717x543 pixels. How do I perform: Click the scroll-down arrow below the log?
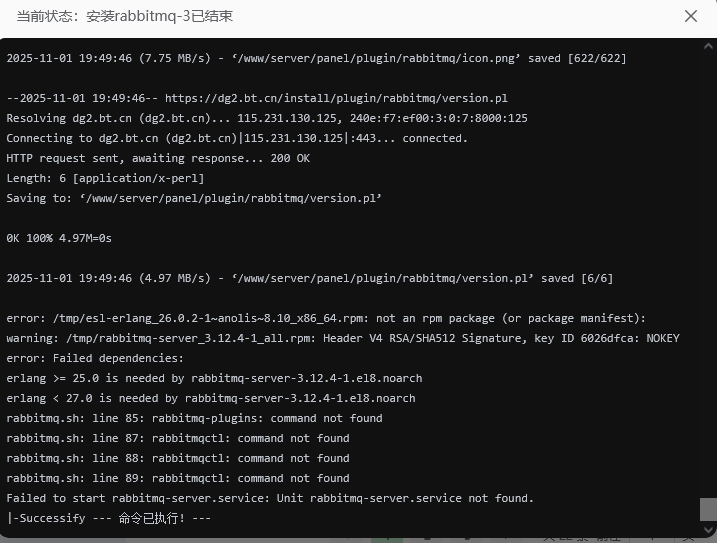[707, 531]
